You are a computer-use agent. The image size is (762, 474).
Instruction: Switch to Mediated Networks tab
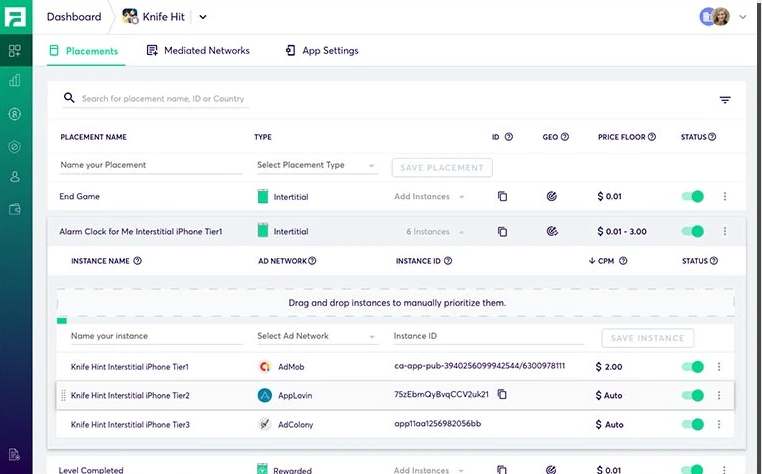click(x=198, y=51)
